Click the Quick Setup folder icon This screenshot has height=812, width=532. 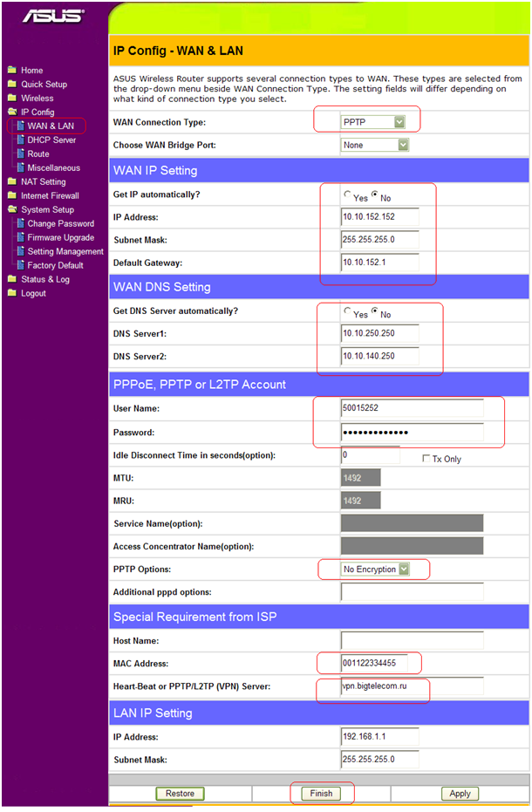[12, 84]
